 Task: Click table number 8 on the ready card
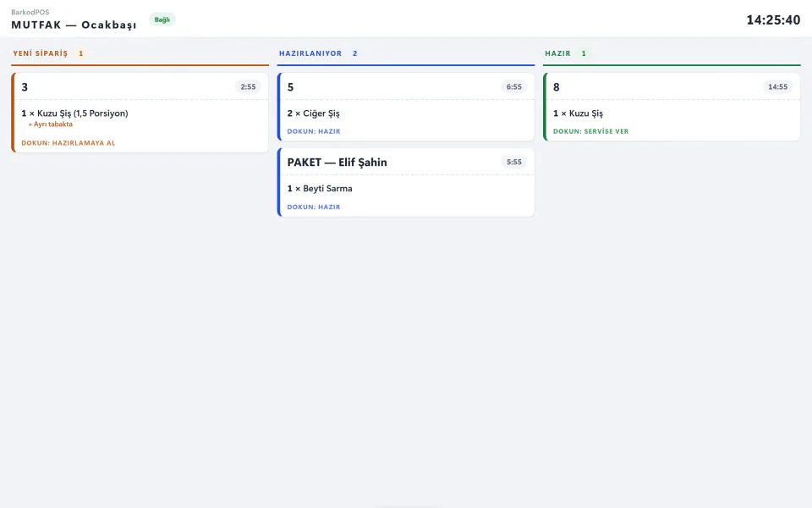coord(557,87)
